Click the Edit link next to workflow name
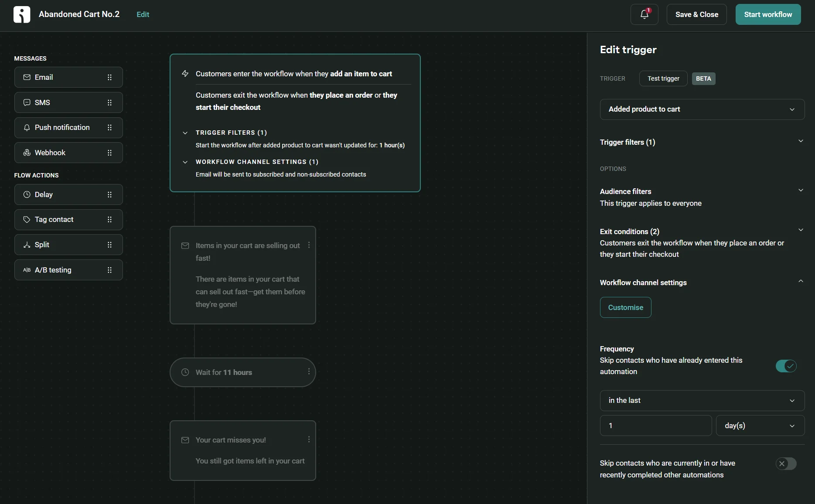The width and height of the screenshot is (815, 504). click(x=143, y=14)
